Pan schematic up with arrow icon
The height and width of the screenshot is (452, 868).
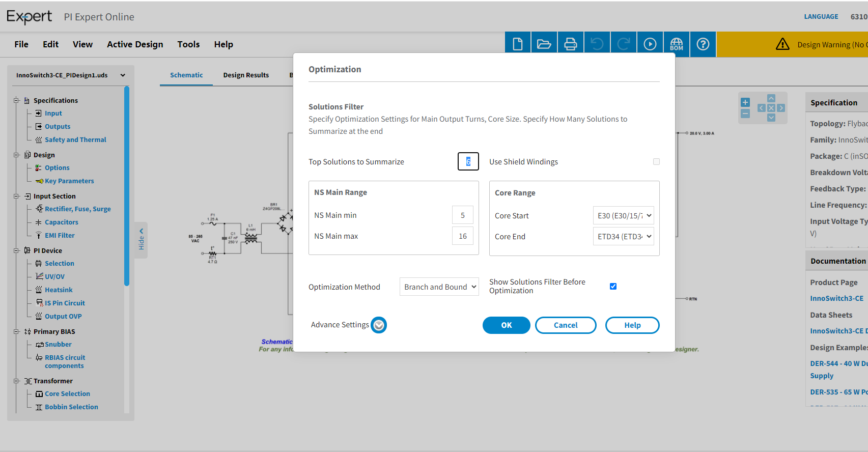pyautogui.click(x=771, y=98)
